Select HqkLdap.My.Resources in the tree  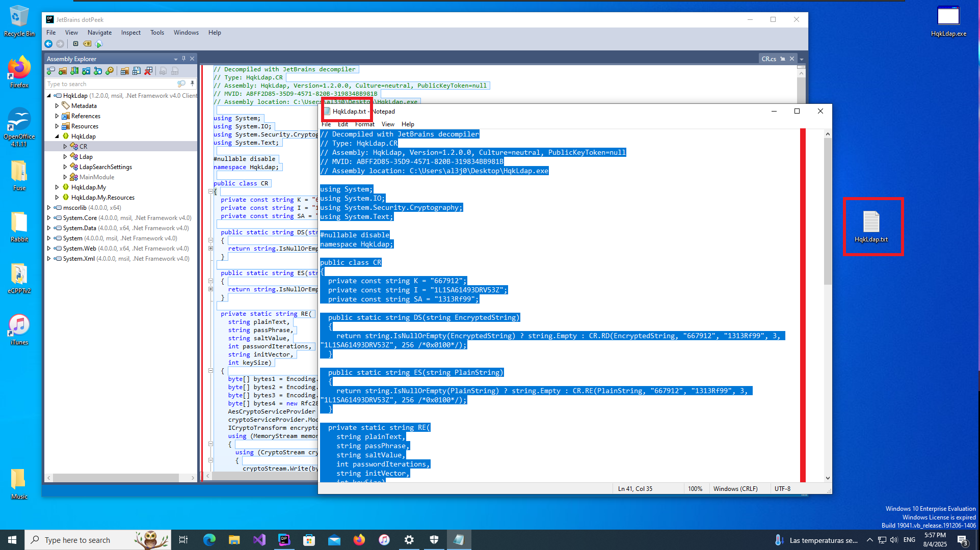(102, 198)
